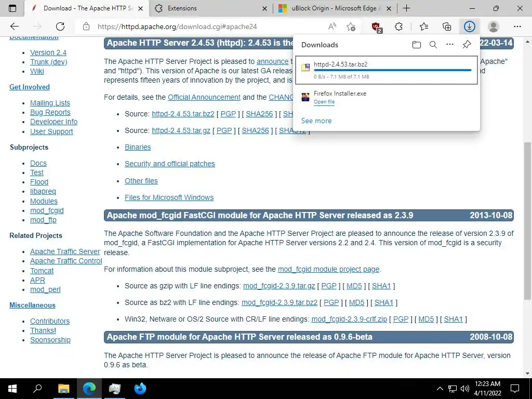Open the httpd-2.4.53.tar.gz source link
Screen dimensions: 532x399
[x=181, y=130]
